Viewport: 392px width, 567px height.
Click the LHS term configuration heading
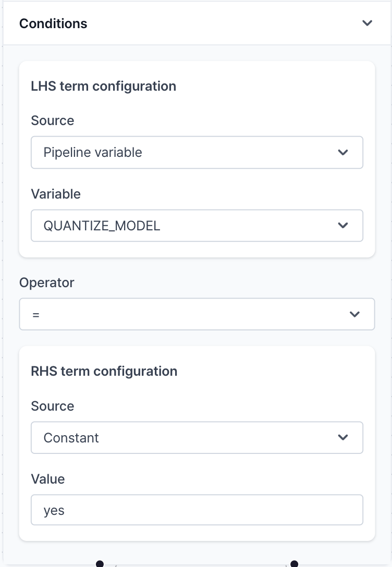coord(104,86)
